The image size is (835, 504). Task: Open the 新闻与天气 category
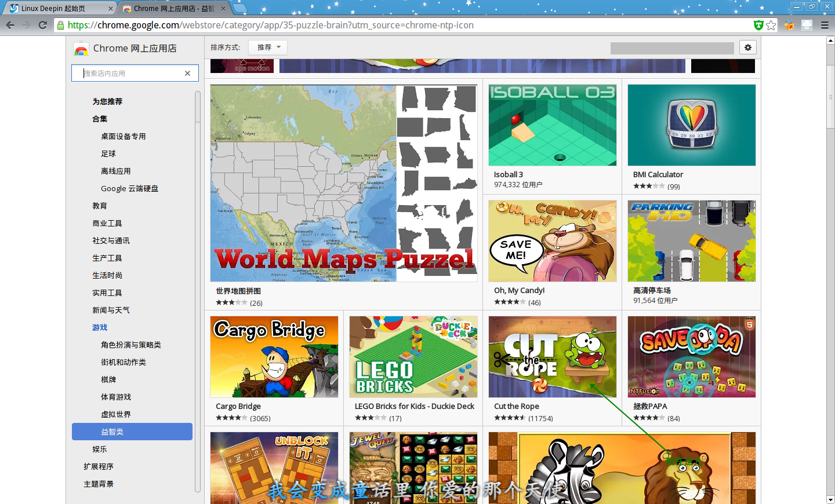point(111,310)
